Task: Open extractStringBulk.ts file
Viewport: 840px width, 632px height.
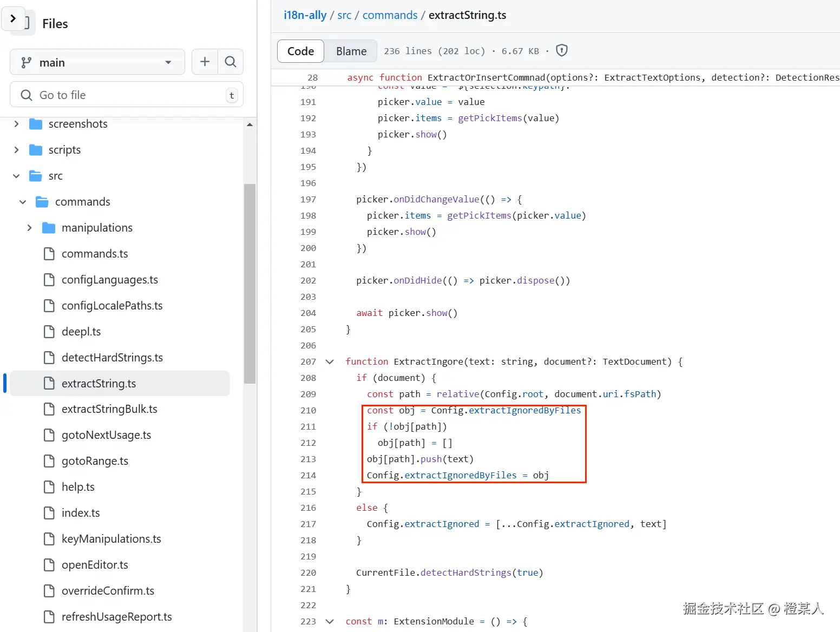Action: coord(109,409)
